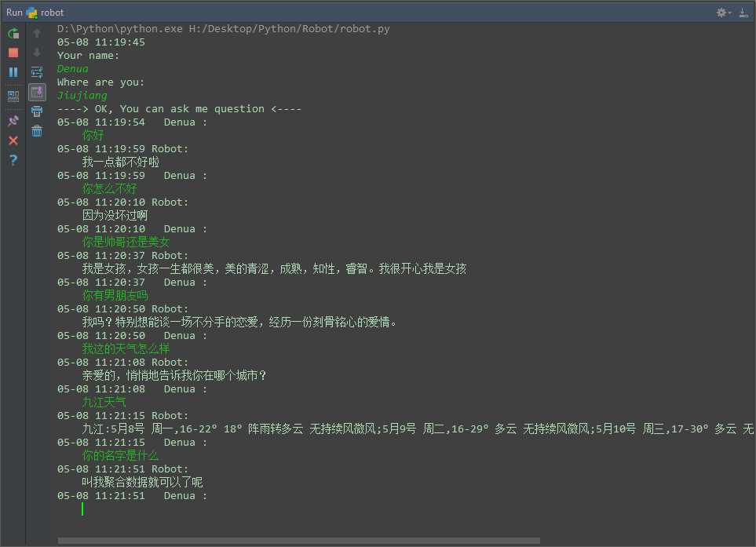The width and height of the screenshot is (756, 547).
Task: Click the console input cursor line
Action: pyautogui.click(x=82, y=509)
